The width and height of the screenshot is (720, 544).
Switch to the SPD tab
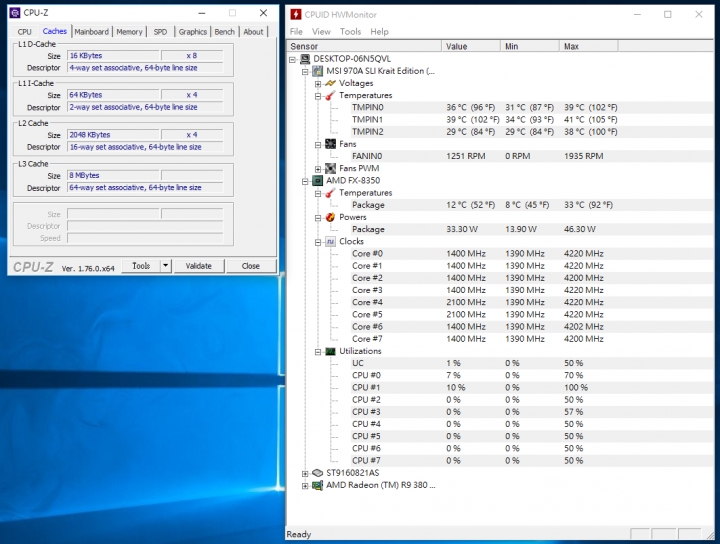tap(160, 32)
